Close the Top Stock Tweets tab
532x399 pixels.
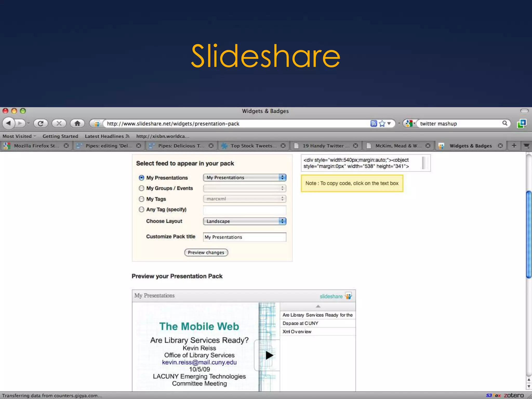(283, 146)
